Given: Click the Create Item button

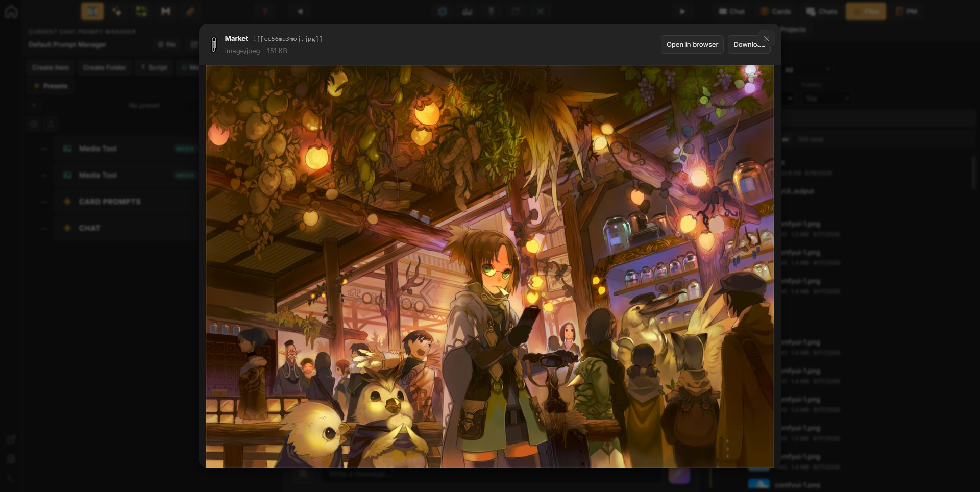Looking at the screenshot, I should (50, 67).
